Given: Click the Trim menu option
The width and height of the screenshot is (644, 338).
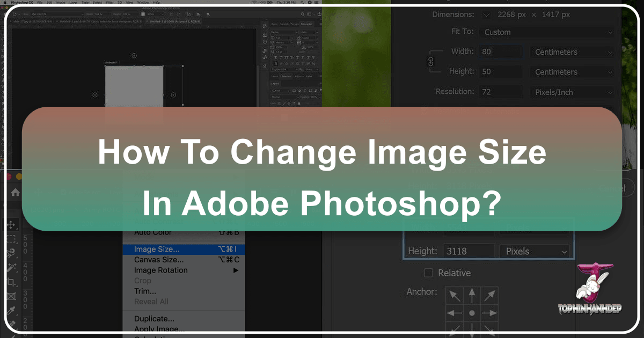Looking at the screenshot, I should (x=145, y=291).
